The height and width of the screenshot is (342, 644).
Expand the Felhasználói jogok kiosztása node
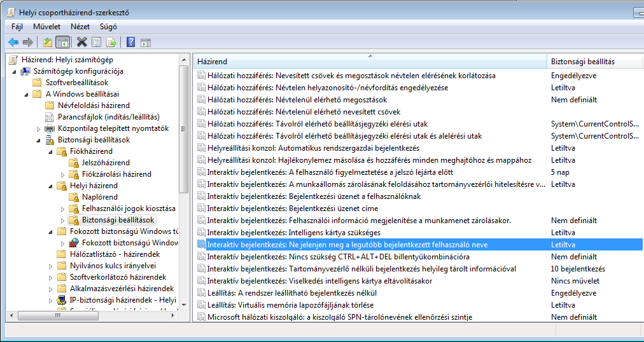(63, 209)
